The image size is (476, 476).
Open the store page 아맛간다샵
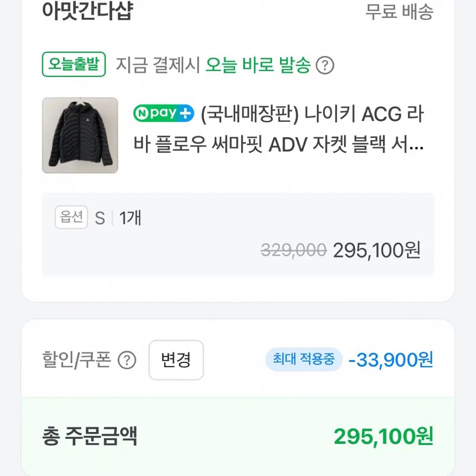tap(86, 11)
